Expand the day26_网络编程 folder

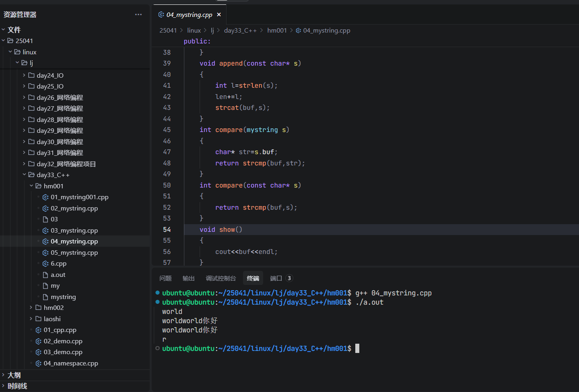(24, 97)
